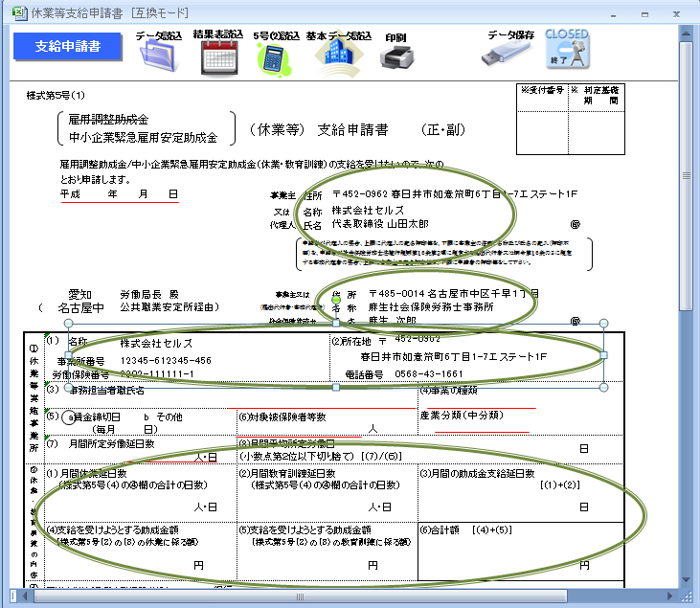Exit via the CLOSED 終了 icon

[x=567, y=50]
